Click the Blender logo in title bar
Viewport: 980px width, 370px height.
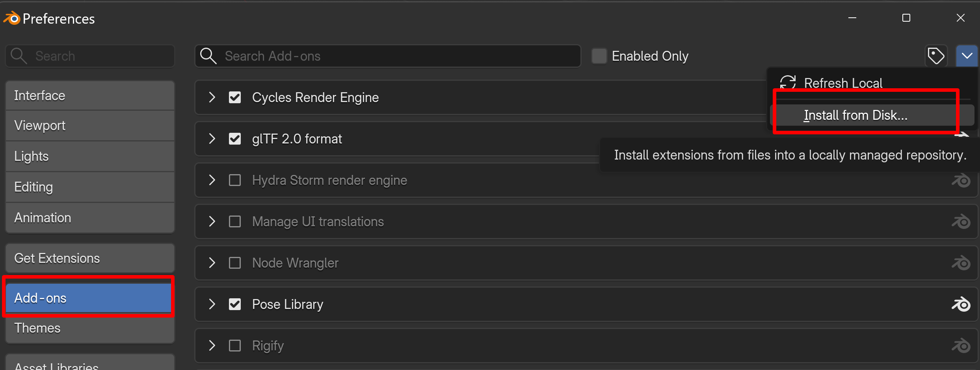pos(12,18)
